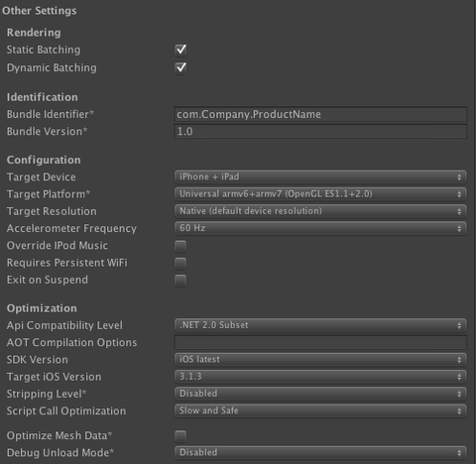The height and width of the screenshot is (464, 476).
Task: Open Script Call Optimization dropdown
Action: [320, 410]
